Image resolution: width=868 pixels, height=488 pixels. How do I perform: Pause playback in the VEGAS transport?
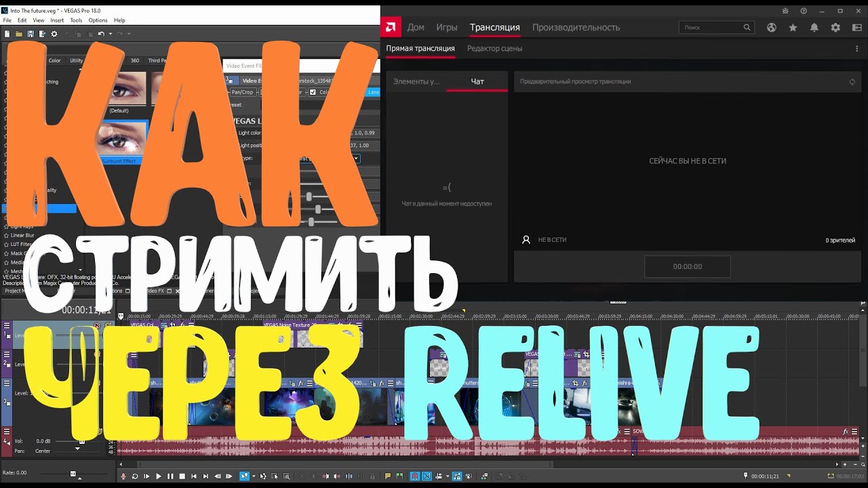click(x=170, y=476)
